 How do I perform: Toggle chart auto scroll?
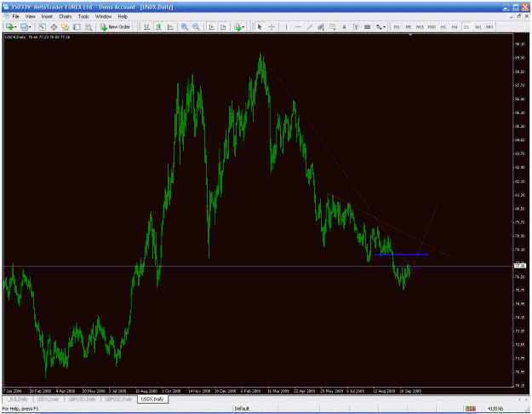211,26
